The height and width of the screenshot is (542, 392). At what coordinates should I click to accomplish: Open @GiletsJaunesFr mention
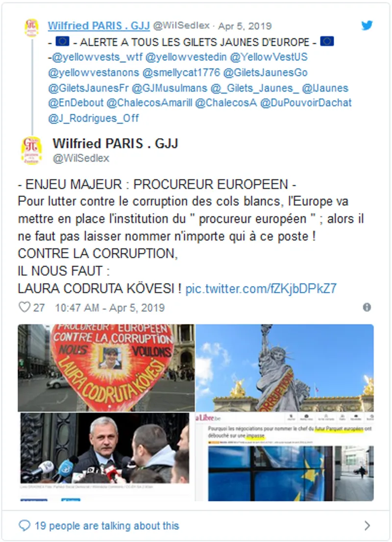coord(89,88)
